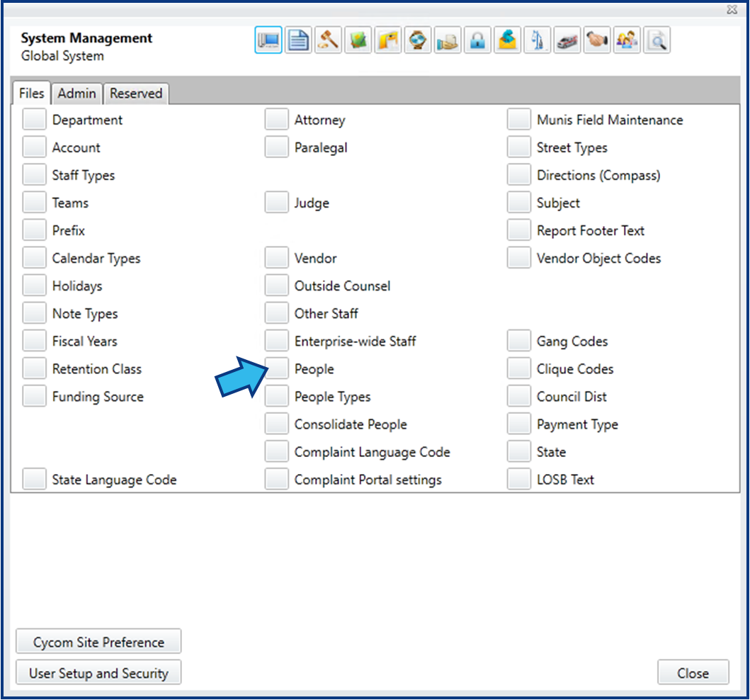Screen dimensions: 750x700
Task: Open the Complaint Portal settings box
Action: point(276,480)
